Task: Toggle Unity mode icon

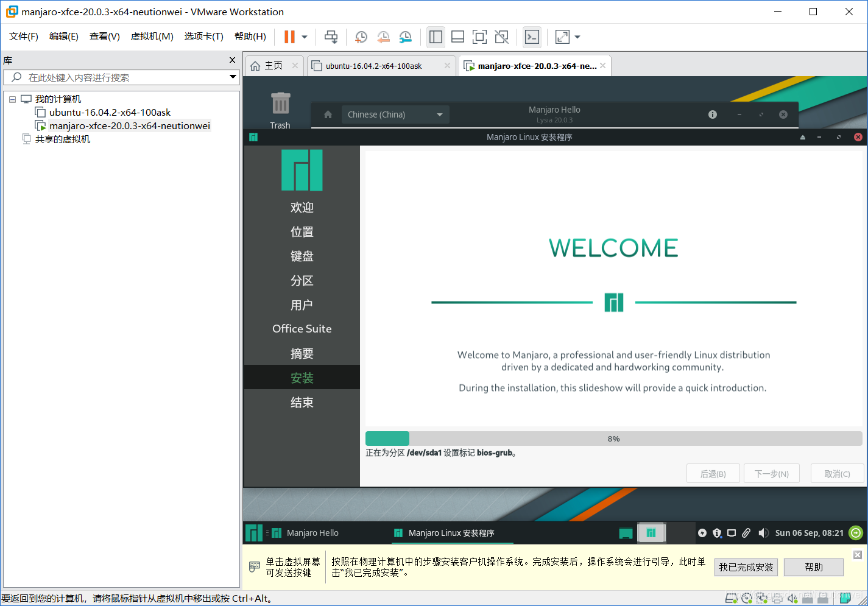Action: (x=501, y=37)
